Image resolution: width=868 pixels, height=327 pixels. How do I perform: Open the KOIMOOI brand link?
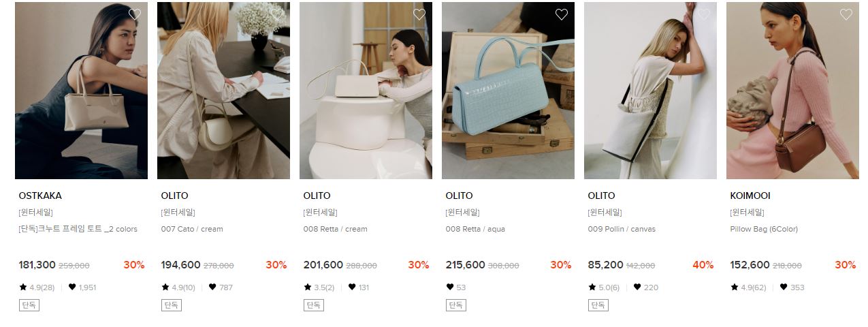pyautogui.click(x=750, y=196)
